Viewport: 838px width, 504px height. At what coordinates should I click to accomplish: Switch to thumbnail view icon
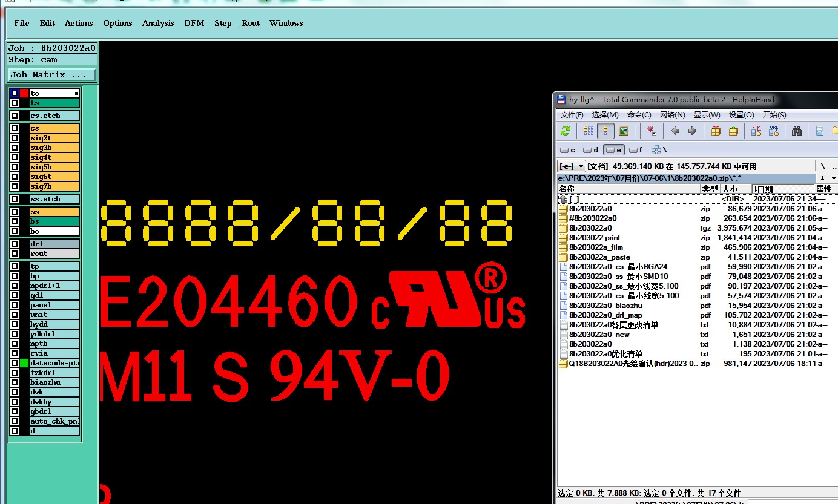[624, 131]
